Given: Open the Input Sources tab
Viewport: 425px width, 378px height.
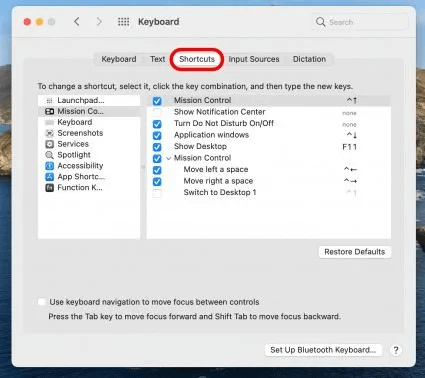Looking at the screenshot, I should 254,59.
